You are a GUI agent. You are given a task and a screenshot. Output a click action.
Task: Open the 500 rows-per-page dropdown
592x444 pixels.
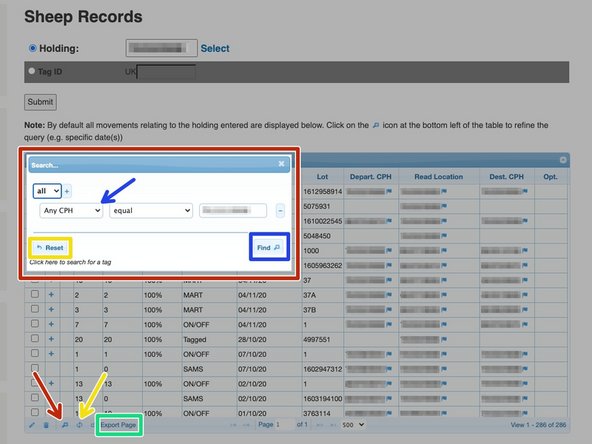click(x=353, y=425)
